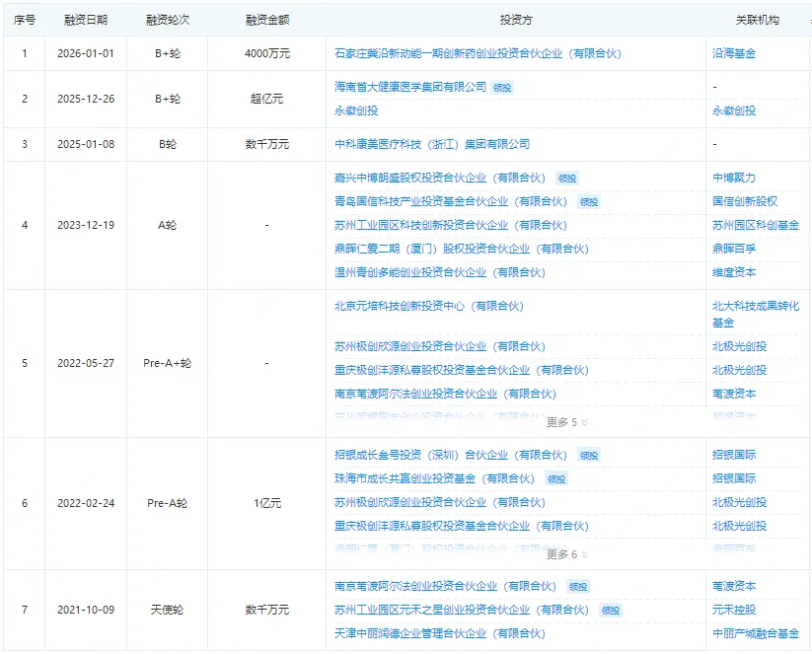
Task: Select the date 2025-01-08
Action: pyautogui.click(x=86, y=144)
